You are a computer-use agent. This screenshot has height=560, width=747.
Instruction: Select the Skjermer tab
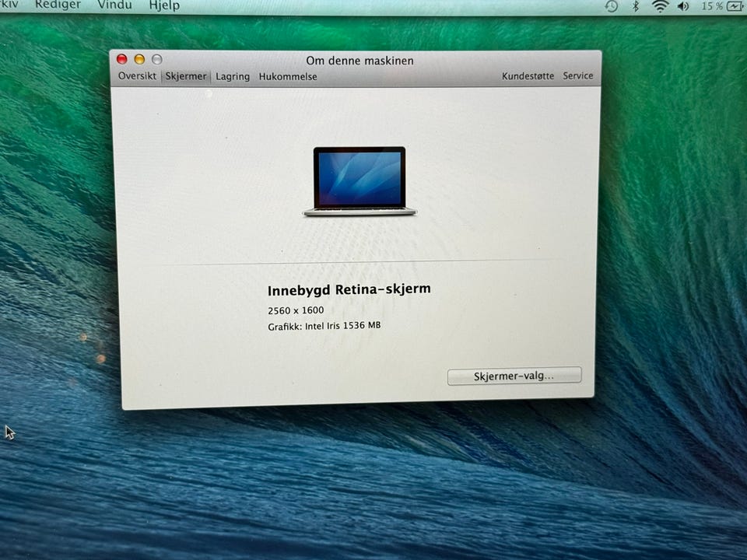[x=186, y=76]
